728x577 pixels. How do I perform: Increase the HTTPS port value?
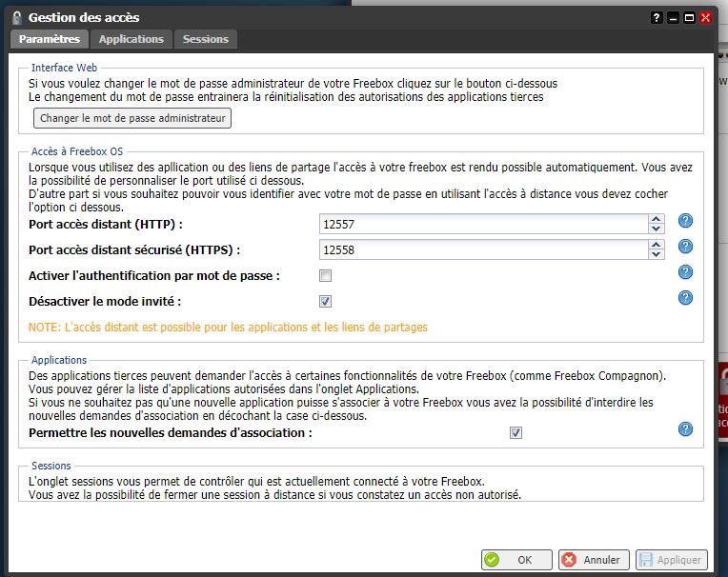[x=656, y=245]
